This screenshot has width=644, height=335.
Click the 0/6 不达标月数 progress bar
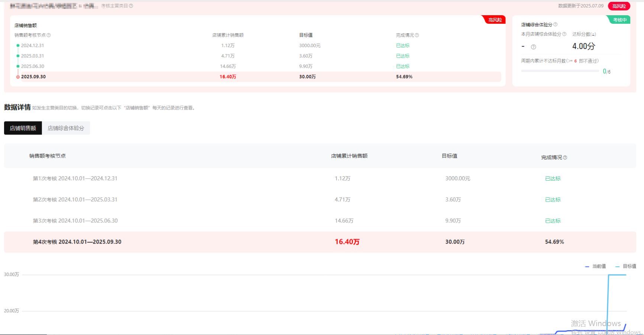tap(560, 71)
